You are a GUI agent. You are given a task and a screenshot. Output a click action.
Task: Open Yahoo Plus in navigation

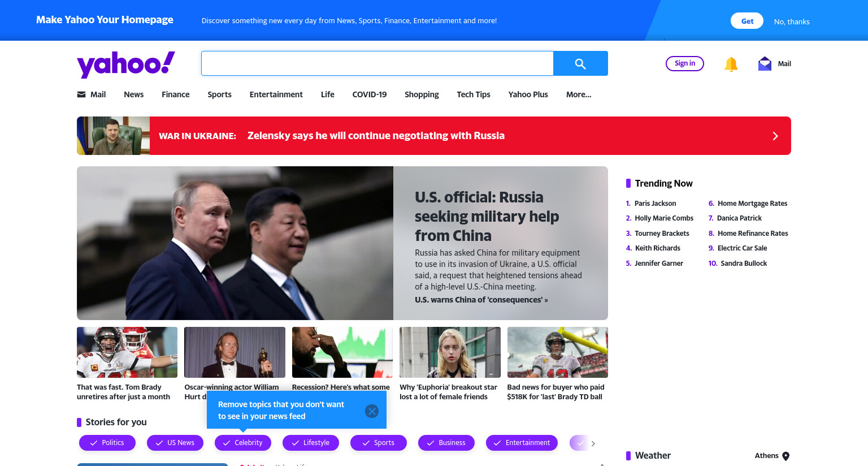point(528,94)
